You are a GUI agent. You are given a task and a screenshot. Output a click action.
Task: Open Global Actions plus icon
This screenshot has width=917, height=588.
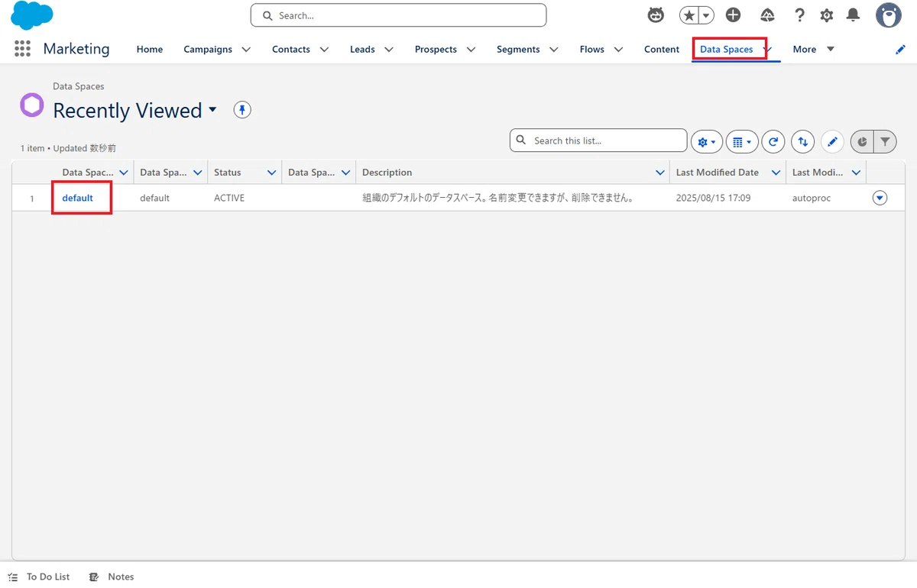click(734, 15)
